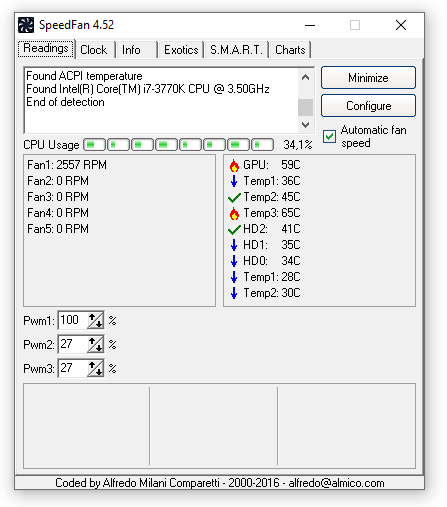Screen dimensions: 447x507
Task: Click the 34,1% CPU usage value
Action: pos(298,145)
